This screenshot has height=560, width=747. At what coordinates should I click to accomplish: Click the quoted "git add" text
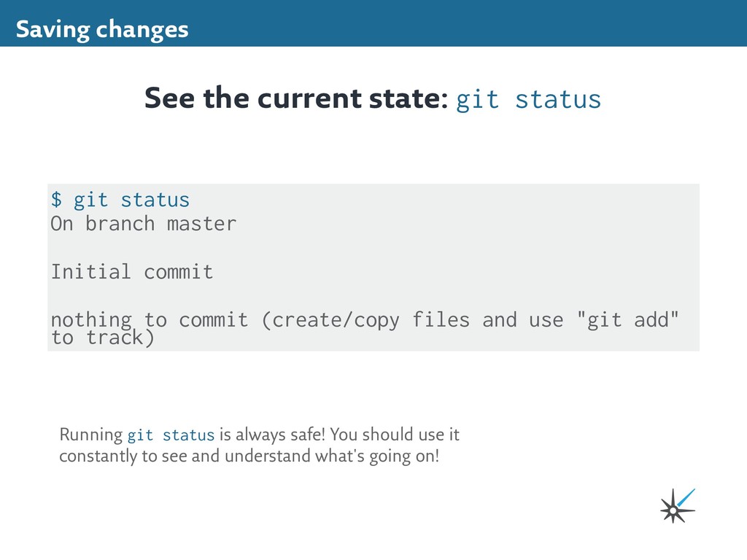coord(627,319)
